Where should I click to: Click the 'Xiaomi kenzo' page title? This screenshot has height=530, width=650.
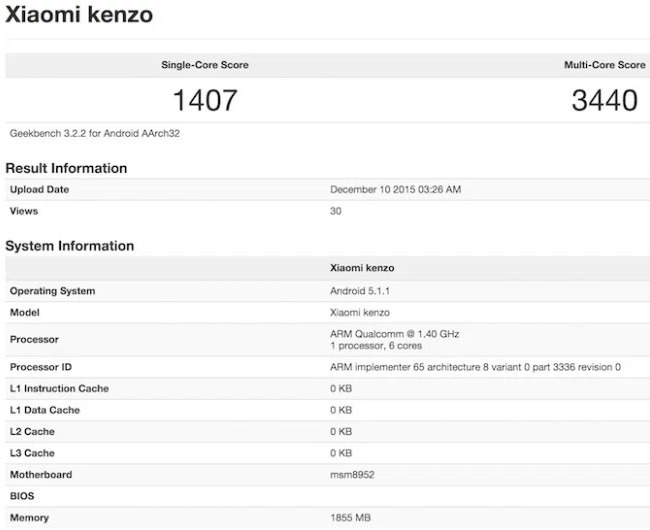(79, 15)
